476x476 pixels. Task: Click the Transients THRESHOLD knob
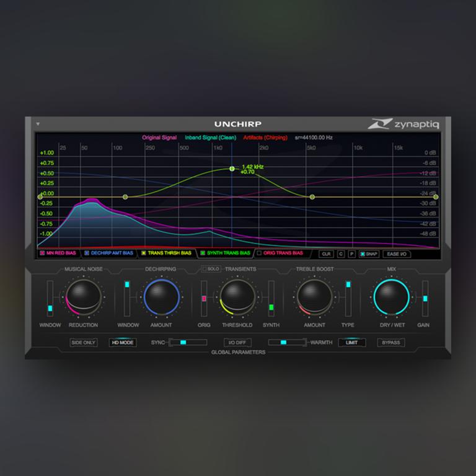click(237, 297)
